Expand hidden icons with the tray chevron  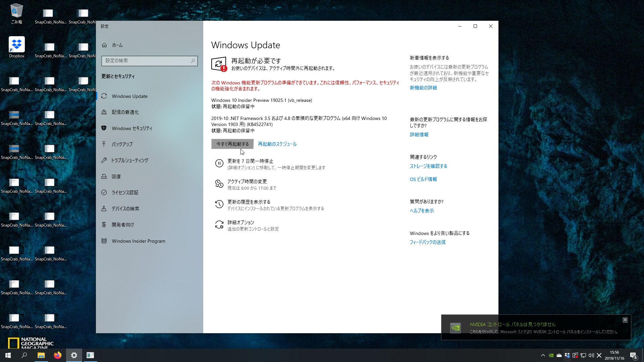coord(543,356)
